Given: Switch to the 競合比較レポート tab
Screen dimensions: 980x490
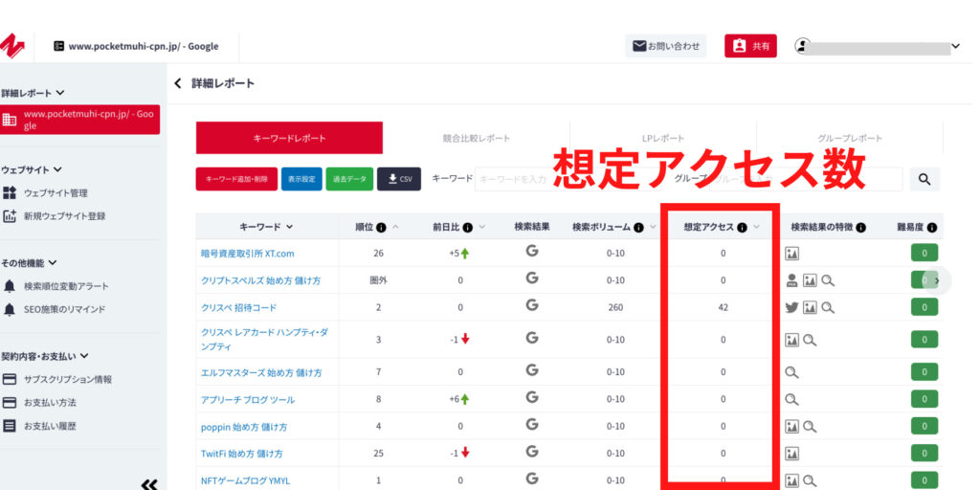Looking at the screenshot, I should click(x=477, y=138).
